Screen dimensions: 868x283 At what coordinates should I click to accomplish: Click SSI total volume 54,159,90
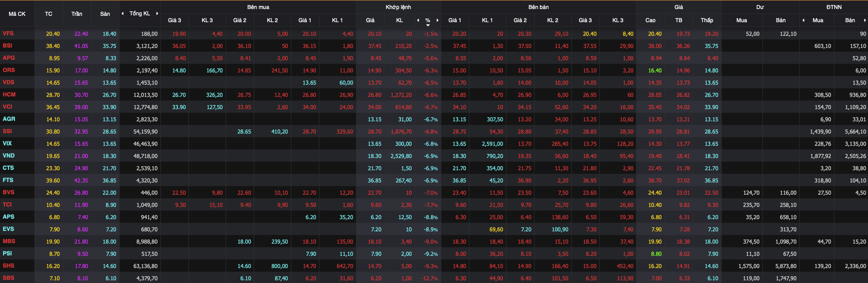(145, 132)
